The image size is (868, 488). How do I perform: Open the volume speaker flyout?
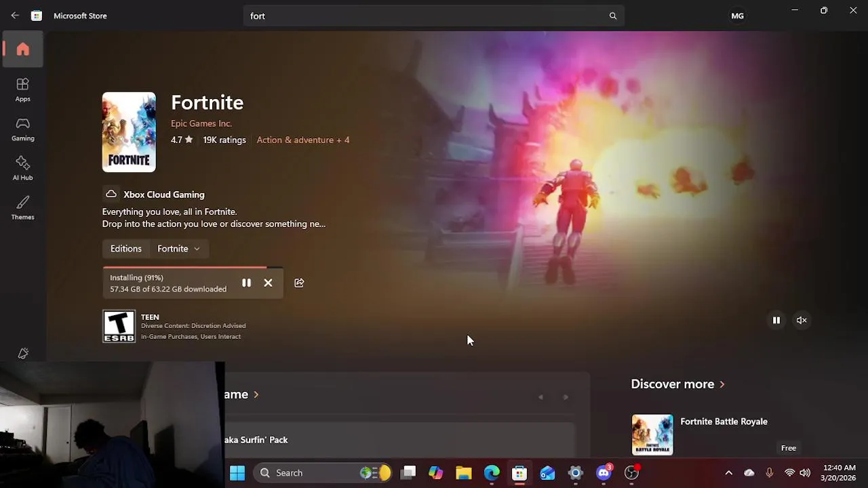pyautogui.click(x=805, y=472)
